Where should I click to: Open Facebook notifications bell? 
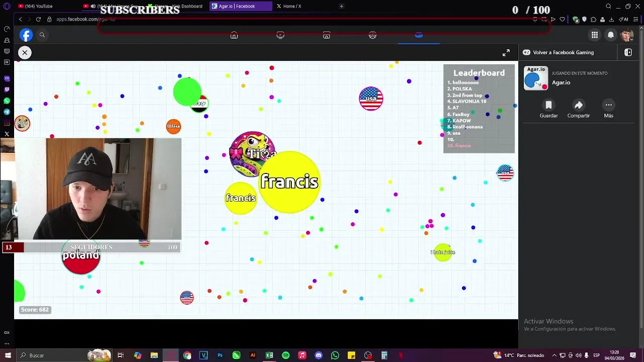click(611, 35)
